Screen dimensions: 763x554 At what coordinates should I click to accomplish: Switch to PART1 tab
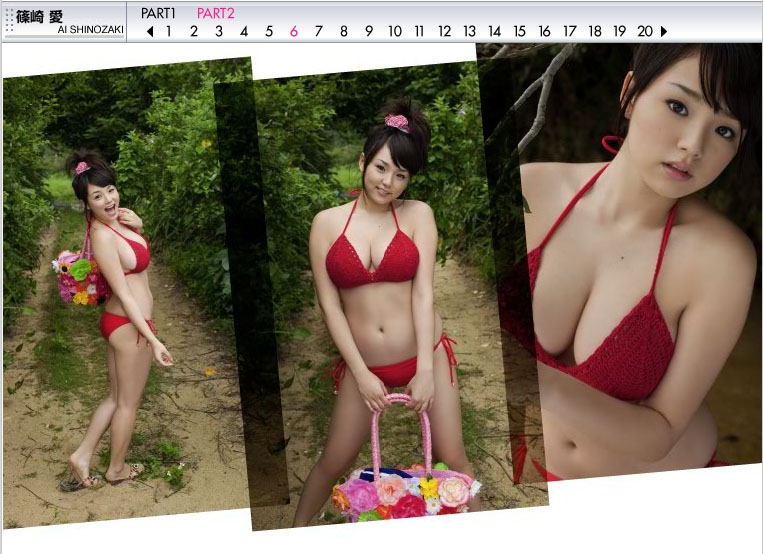pos(158,13)
